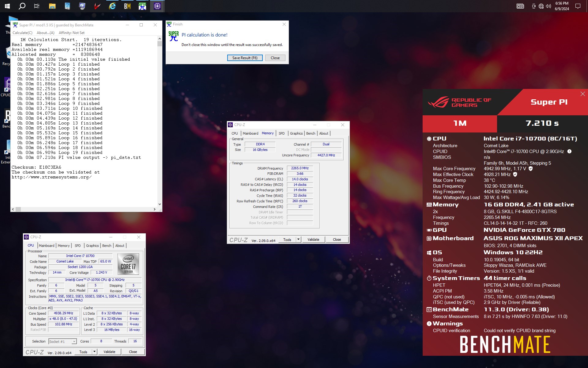Click Uncore Frequency 4427.0 MHz value
The width and height of the screenshot is (588, 368).
[x=326, y=155]
